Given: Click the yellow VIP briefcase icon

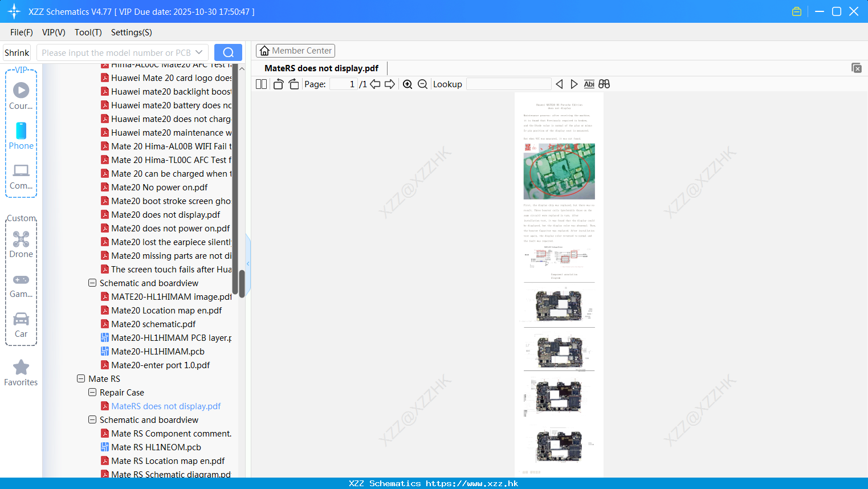Looking at the screenshot, I should [x=797, y=11].
